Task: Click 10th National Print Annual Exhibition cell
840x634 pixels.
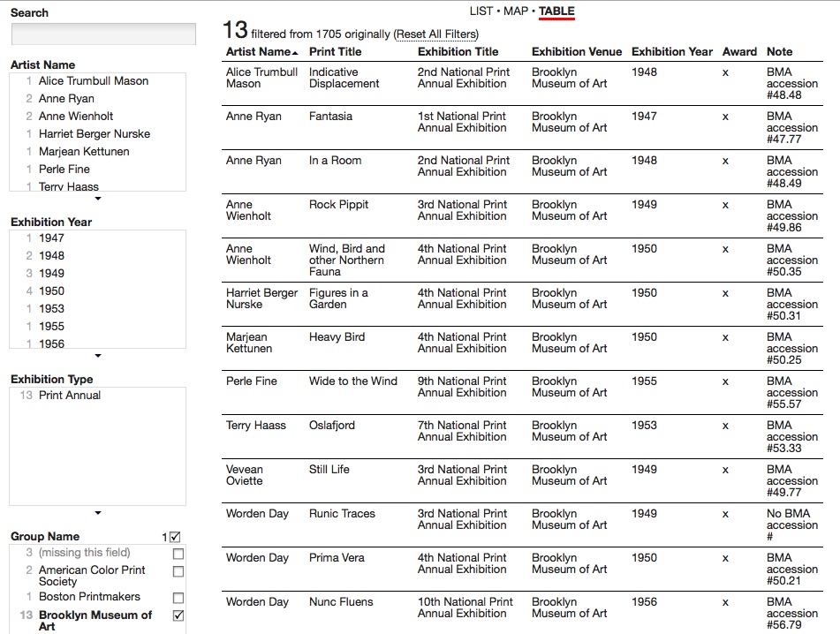Action: tap(465, 608)
